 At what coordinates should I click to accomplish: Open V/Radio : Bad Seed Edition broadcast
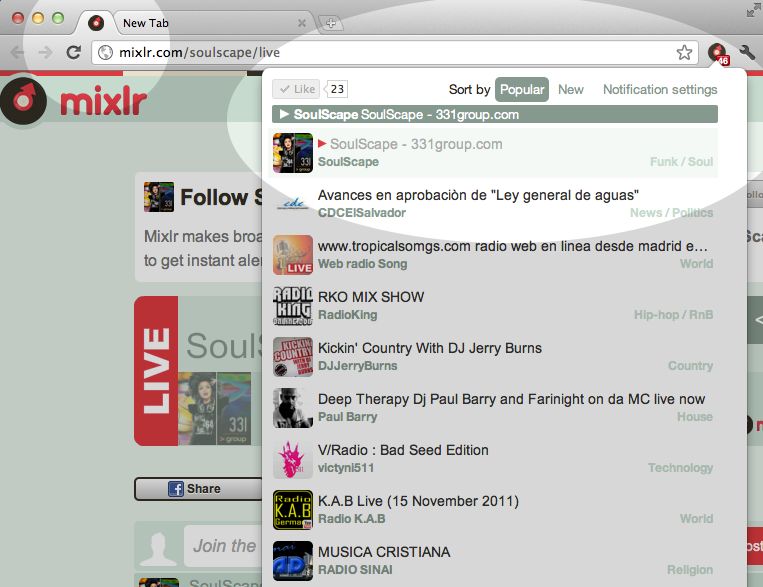[402, 450]
